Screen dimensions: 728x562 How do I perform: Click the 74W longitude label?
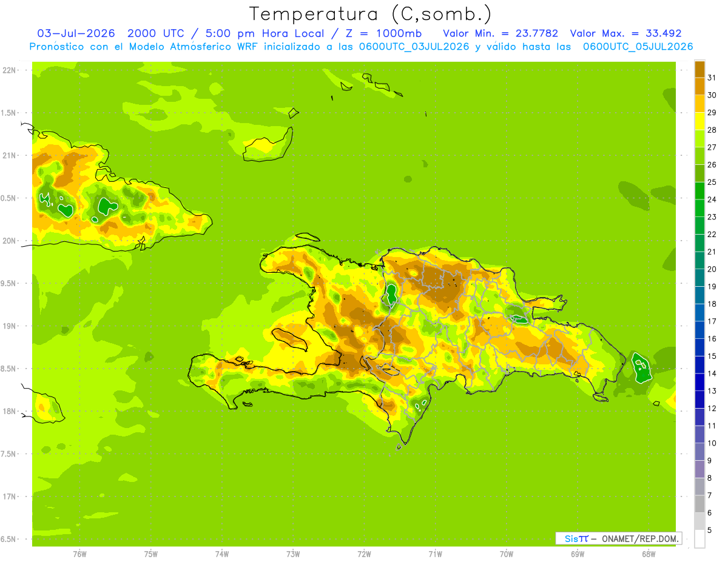222,554
